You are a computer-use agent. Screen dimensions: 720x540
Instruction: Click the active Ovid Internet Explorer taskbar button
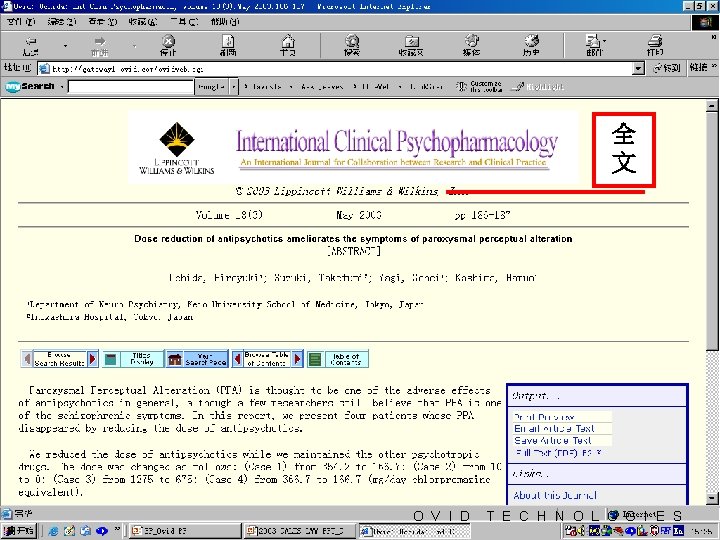[414, 531]
